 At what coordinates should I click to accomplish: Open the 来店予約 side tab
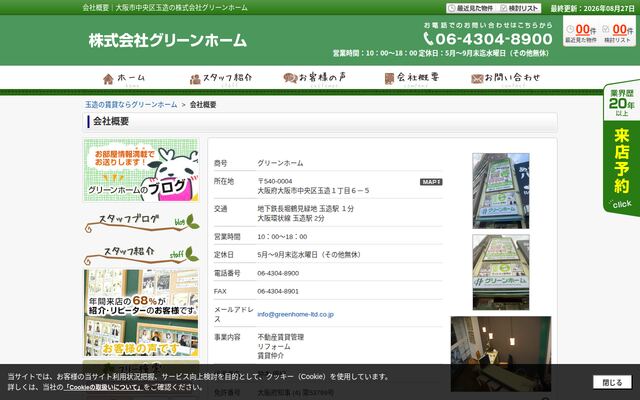point(621,148)
